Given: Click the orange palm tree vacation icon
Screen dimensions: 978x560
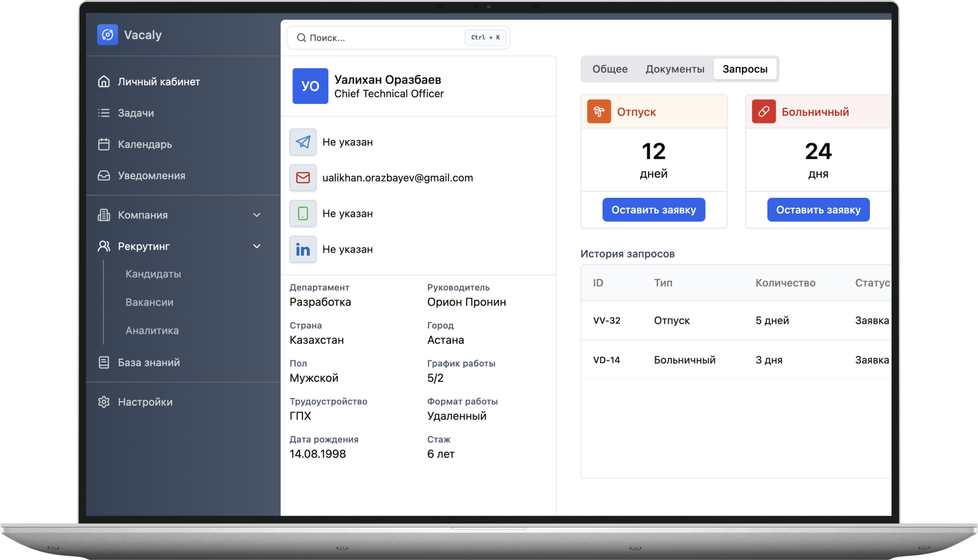Looking at the screenshot, I should tap(599, 111).
